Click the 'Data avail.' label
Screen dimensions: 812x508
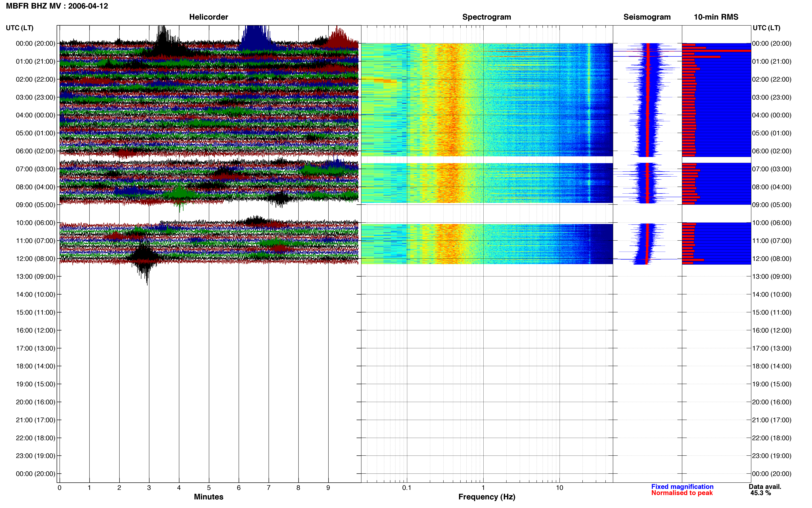click(765, 486)
